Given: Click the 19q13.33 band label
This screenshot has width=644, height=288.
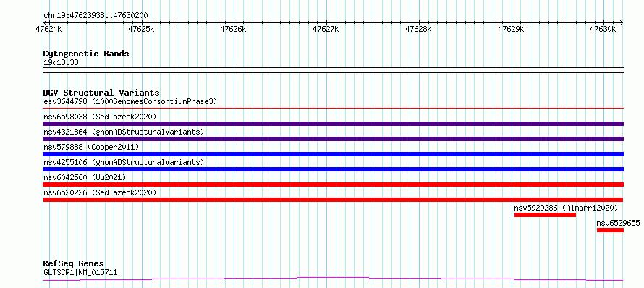Looking at the screenshot, I should click(61, 63).
